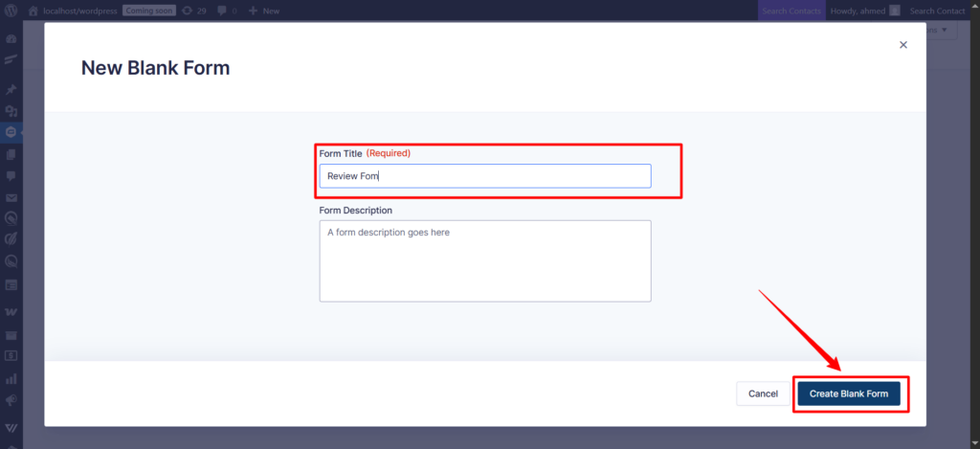Screen dimensions: 980x449
Task: Open the Media library icon in sidebar
Action: pyautogui.click(x=11, y=112)
